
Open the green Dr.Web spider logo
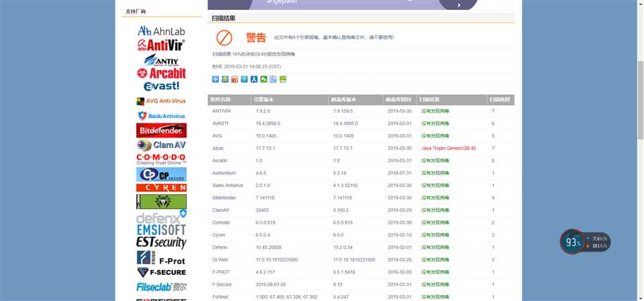click(x=162, y=202)
